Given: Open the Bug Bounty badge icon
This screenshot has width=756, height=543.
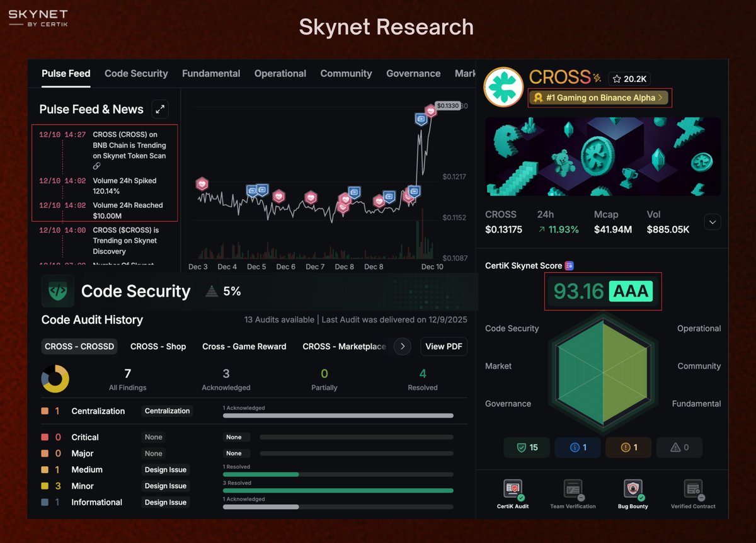Looking at the screenshot, I should (x=633, y=489).
